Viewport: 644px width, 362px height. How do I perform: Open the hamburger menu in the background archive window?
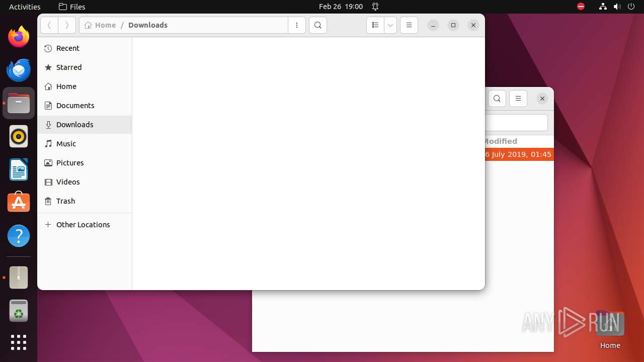518,99
